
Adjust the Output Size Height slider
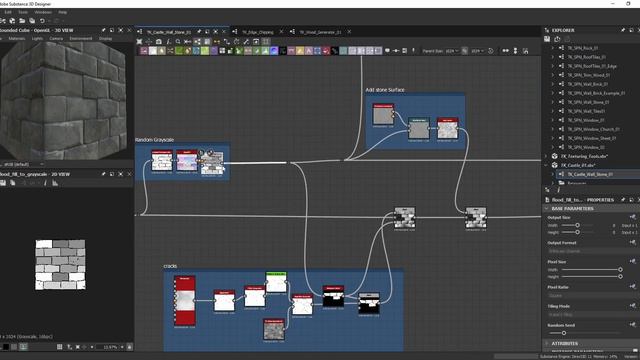pos(577,232)
